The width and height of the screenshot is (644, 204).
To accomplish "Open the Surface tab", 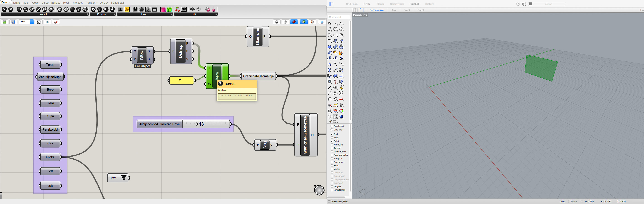I will tap(56, 3).
